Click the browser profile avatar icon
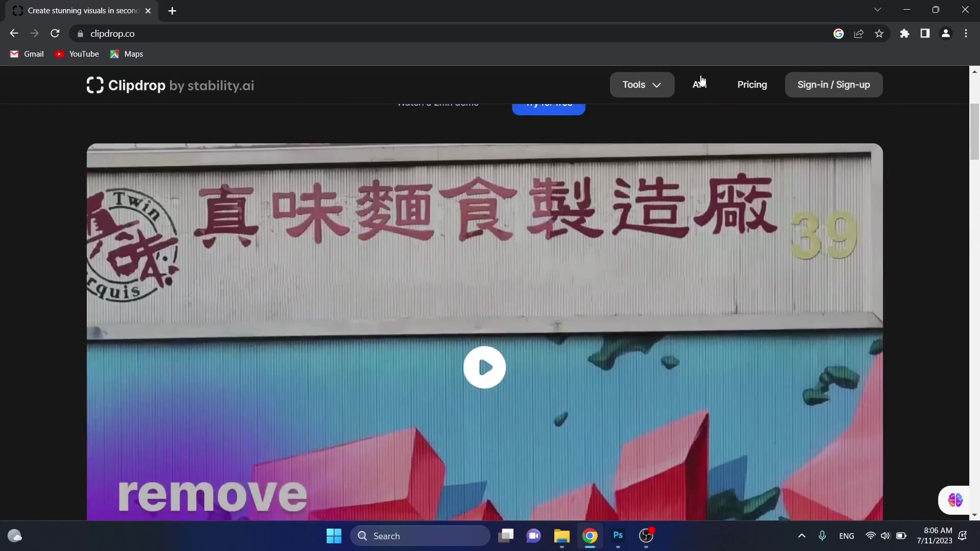This screenshot has height=551, width=980. tap(946, 33)
